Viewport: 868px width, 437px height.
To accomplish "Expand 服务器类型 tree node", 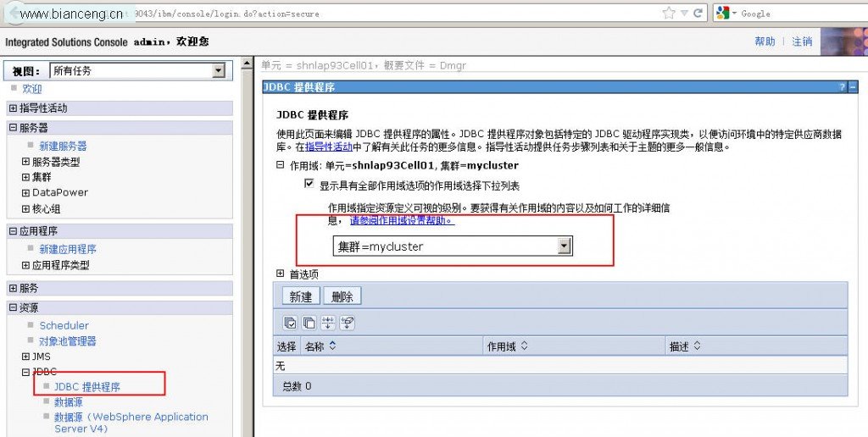I will tap(25, 162).
